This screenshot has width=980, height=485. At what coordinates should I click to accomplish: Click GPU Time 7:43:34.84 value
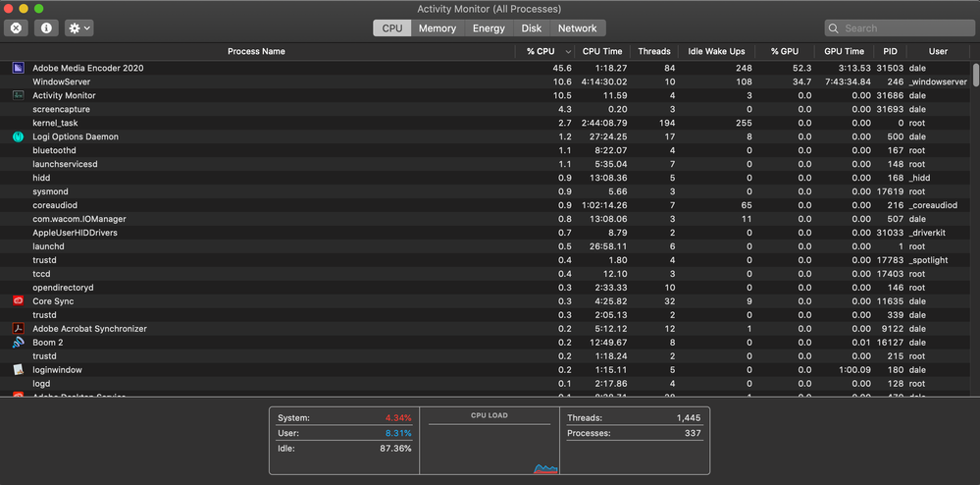[x=848, y=81]
